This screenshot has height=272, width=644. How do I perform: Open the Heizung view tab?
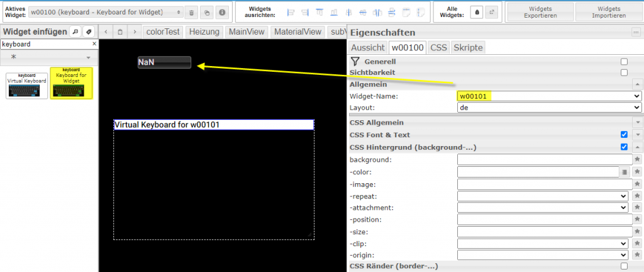pos(204,31)
